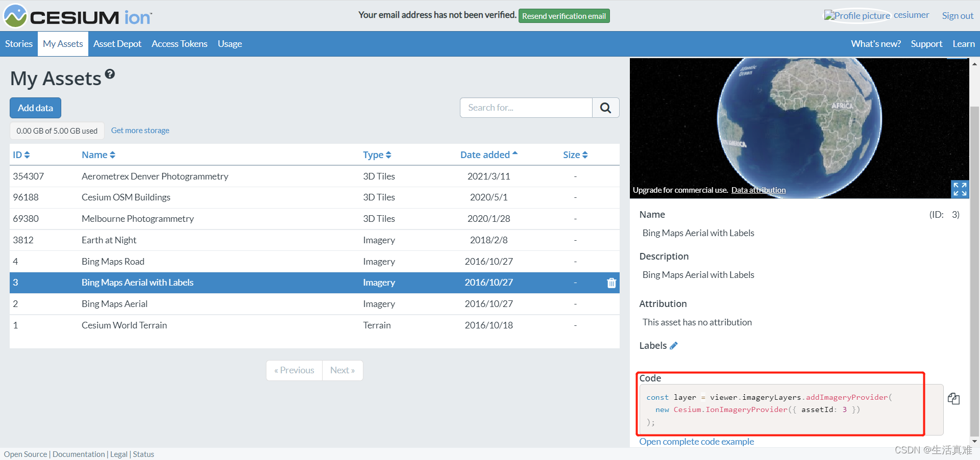Open the Legal footer link
The image size is (980, 460).
pos(119,454)
